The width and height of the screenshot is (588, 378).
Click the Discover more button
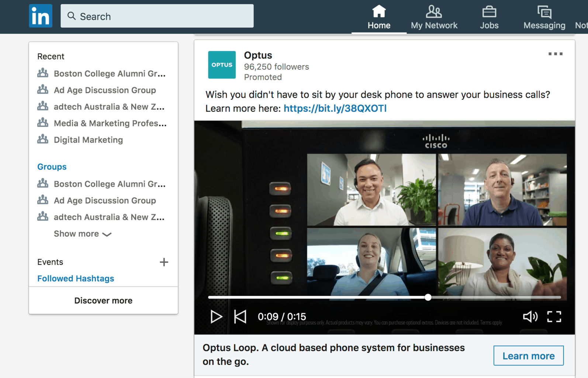(x=103, y=300)
